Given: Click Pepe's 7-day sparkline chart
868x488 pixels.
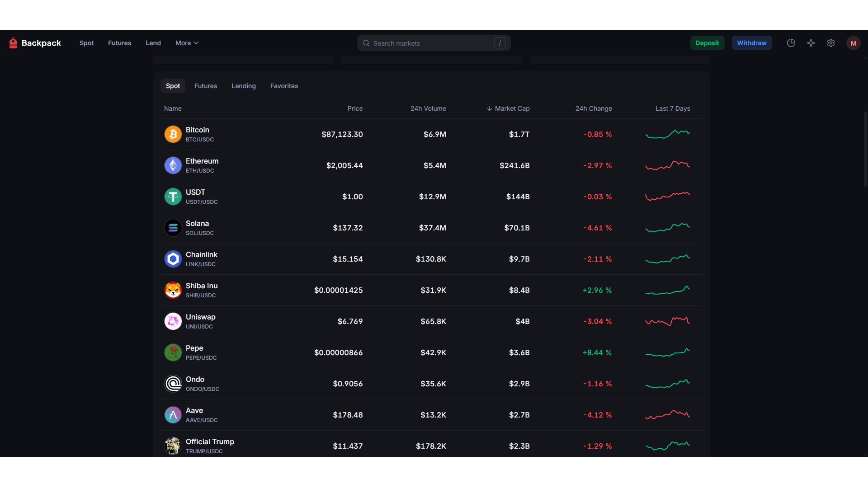Looking at the screenshot, I should tap(668, 352).
